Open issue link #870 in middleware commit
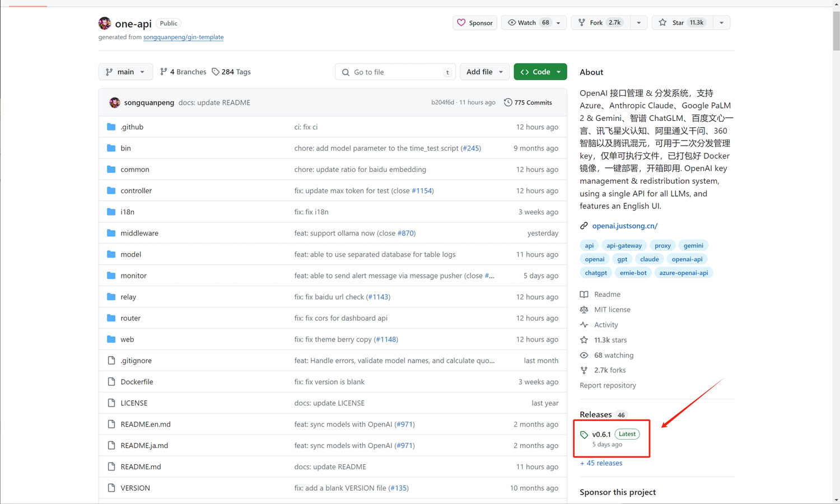 [405, 233]
